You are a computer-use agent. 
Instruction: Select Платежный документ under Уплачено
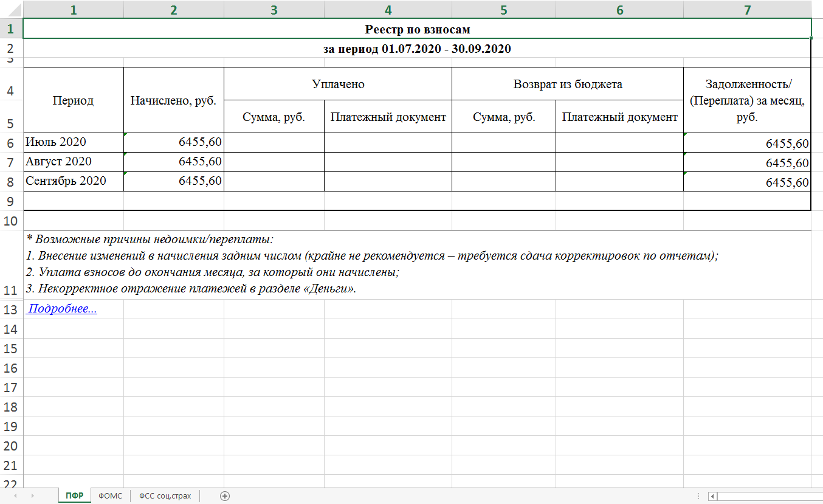click(x=388, y=117)
